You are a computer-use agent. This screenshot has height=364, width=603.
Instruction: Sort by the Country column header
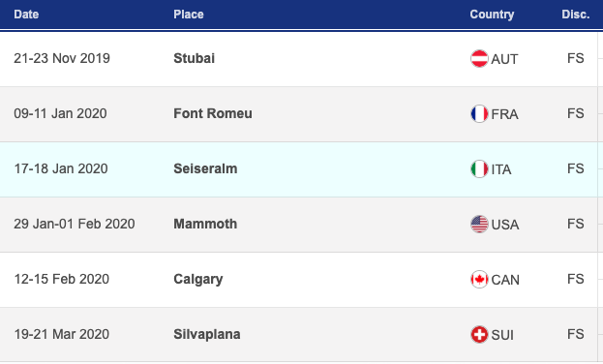click(492, 15)
